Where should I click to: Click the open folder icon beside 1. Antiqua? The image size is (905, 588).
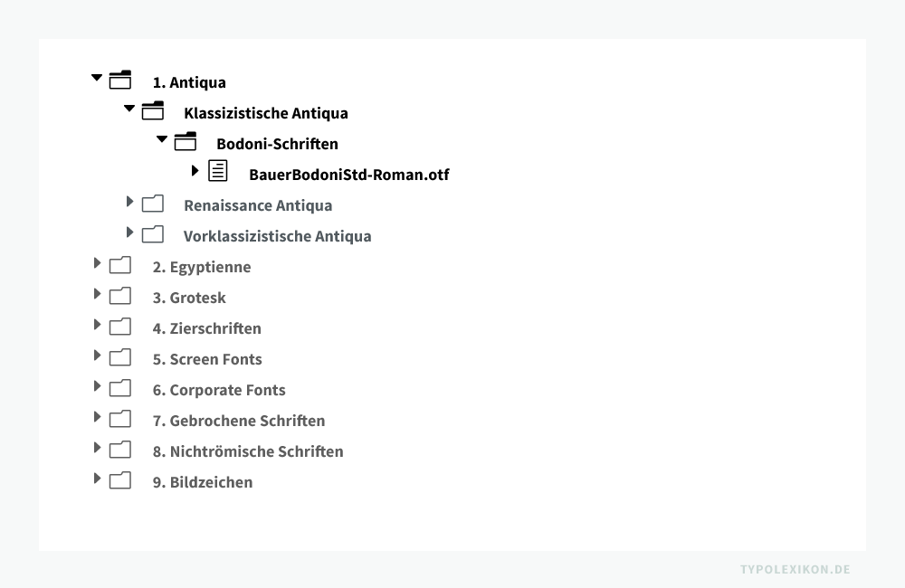pyautogui.click(x=120, y=81)
